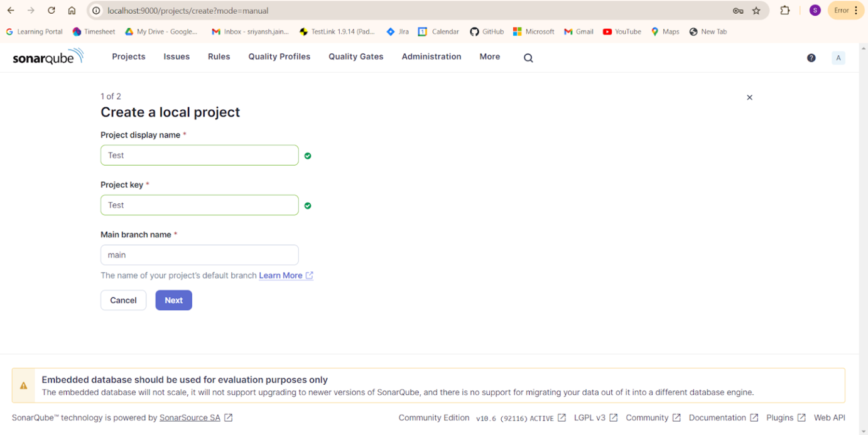Open the More navigation dropdown
The height and width of the screenshot is (435, 868).
489,56
